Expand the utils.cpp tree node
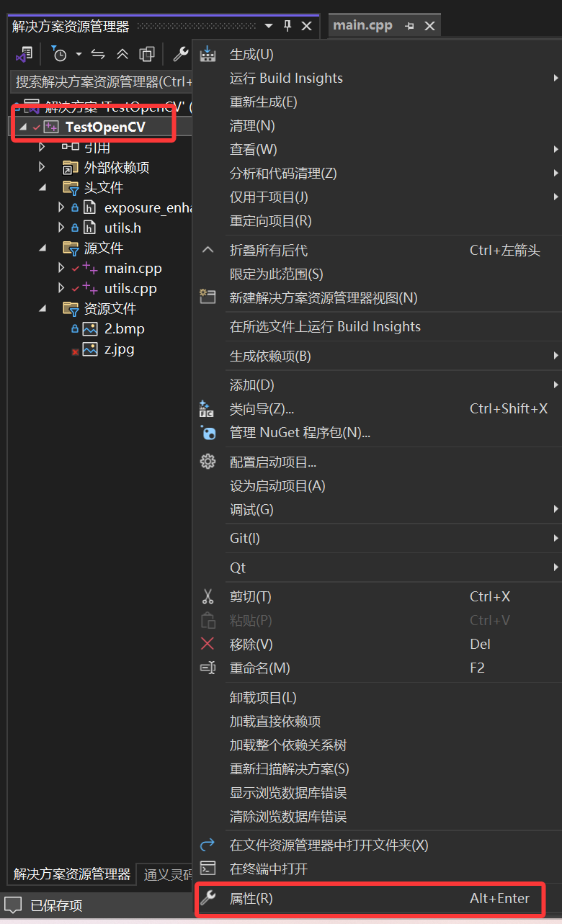The width and height of the screenshot is (562, 924). point(61,289)
